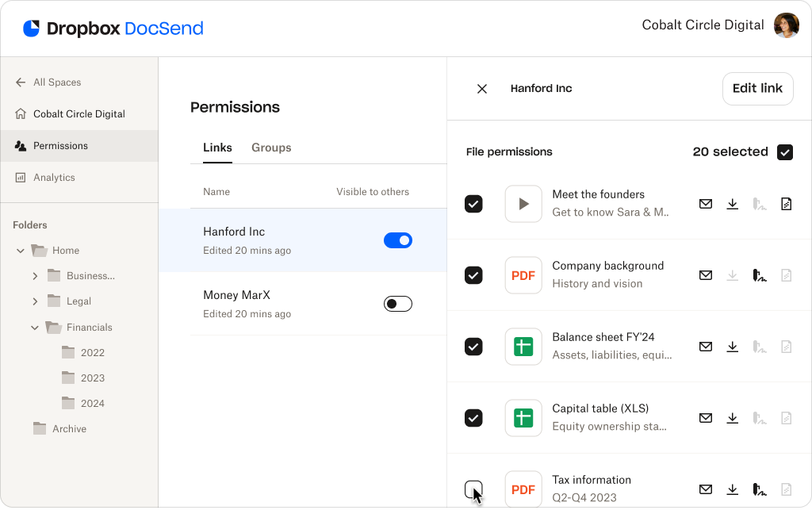Toggle signature icon for Capital table (XLS)
Screen dimensions: 812x510
[x=759, y=418]
